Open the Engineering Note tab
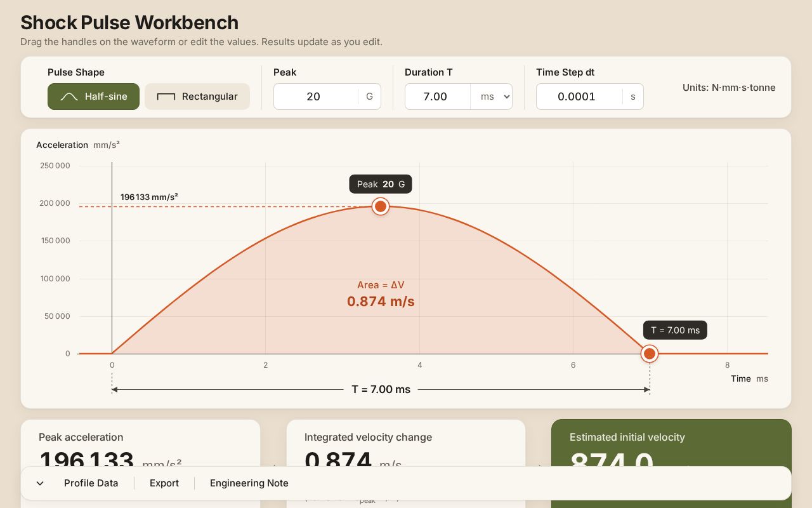 (249, 483)
